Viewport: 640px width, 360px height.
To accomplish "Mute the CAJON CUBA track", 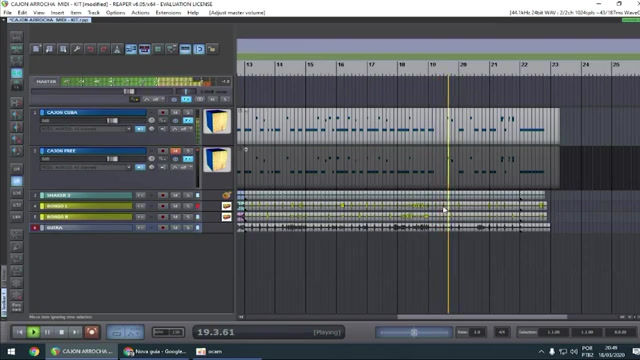I will coord(176,112).
